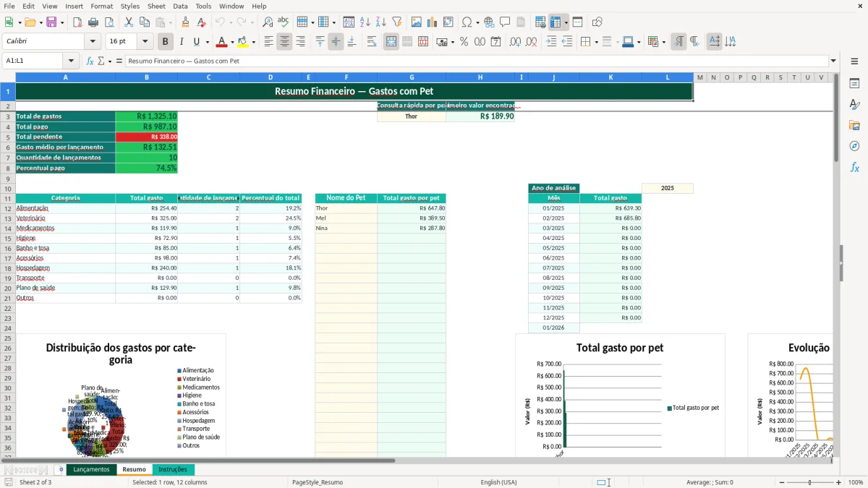Toggle Merge and Center Cells
Image resolution: width=868 pixels, height=488 pixels.
click(391, 42)
